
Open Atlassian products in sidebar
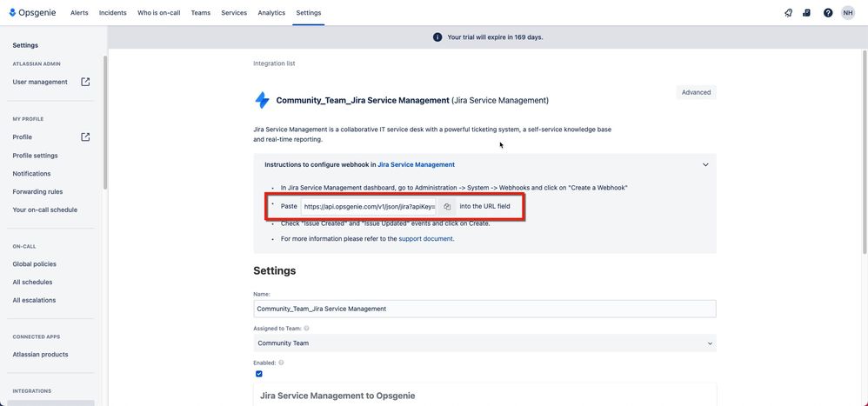(40, 355)
